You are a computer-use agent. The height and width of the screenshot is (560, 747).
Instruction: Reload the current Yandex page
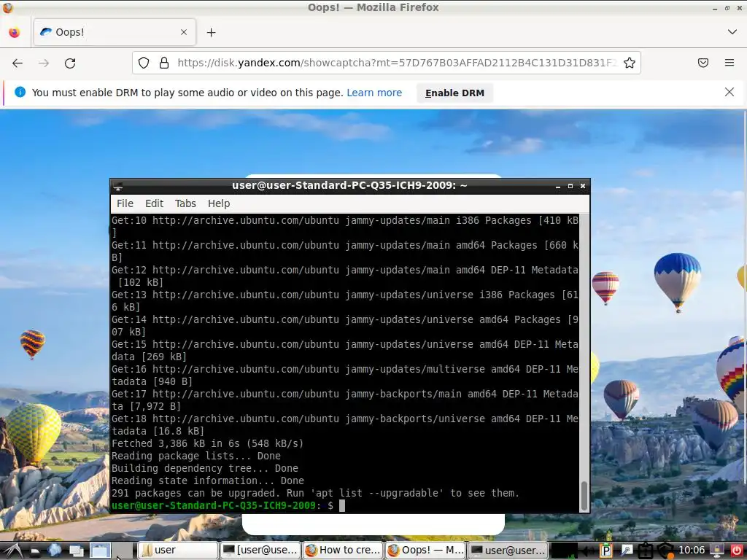click(70, 63)
